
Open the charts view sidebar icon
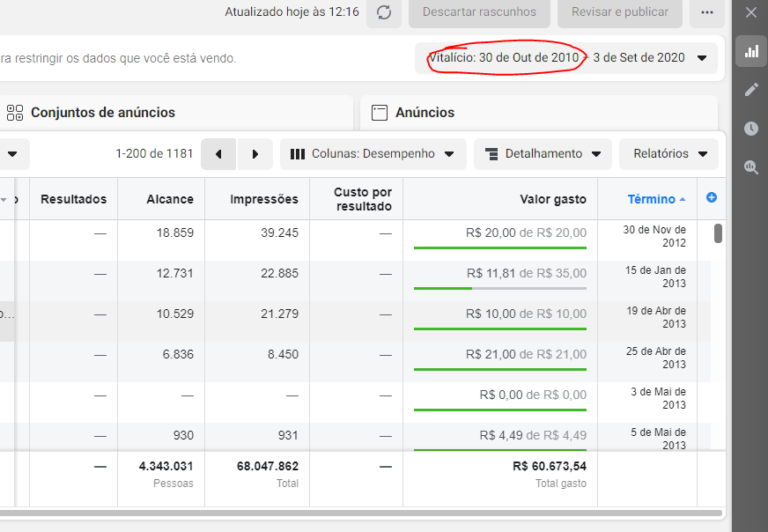(751, 51)
